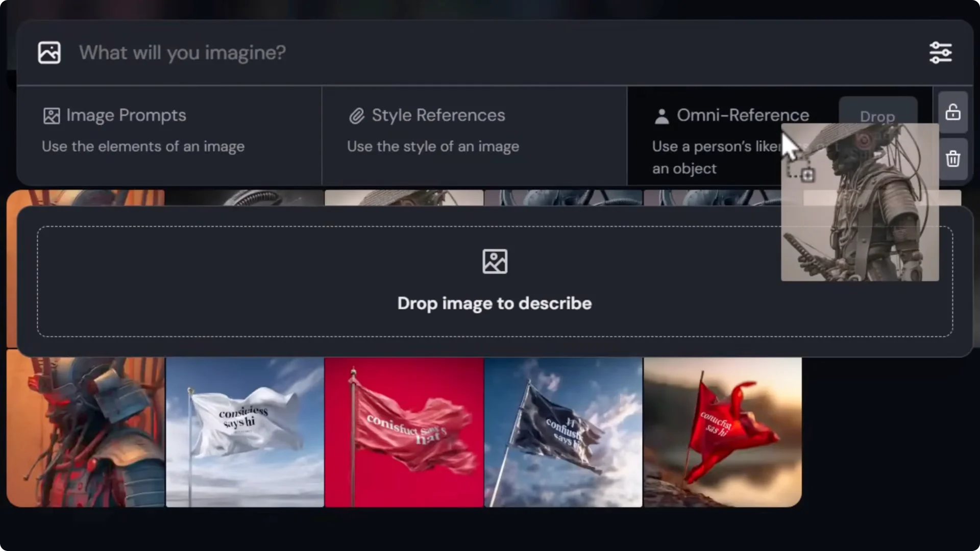
Task: Switch to the Style References tab
Action: 438,115
